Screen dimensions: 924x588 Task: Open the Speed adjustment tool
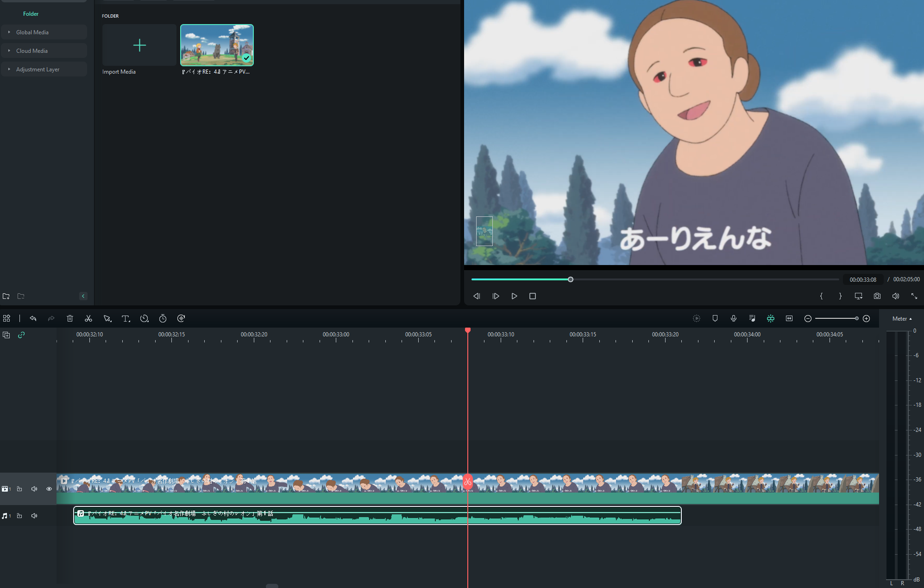[x=145, y=318]
